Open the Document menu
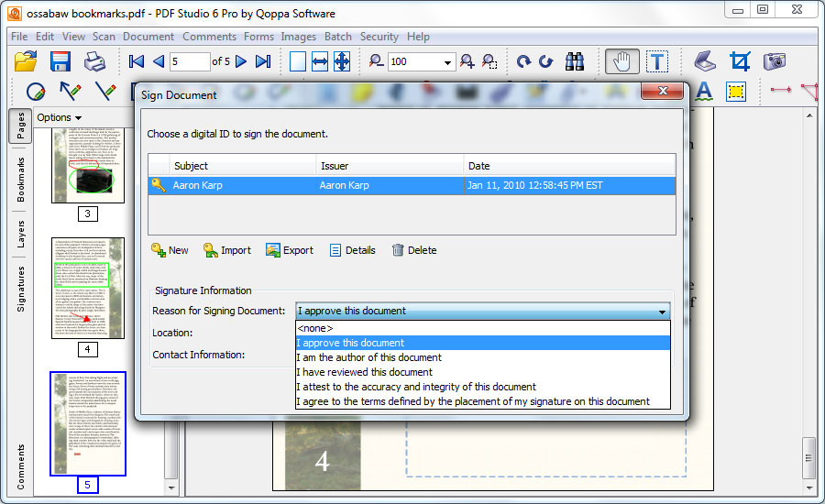825x504 pixels. click(148, 37)
